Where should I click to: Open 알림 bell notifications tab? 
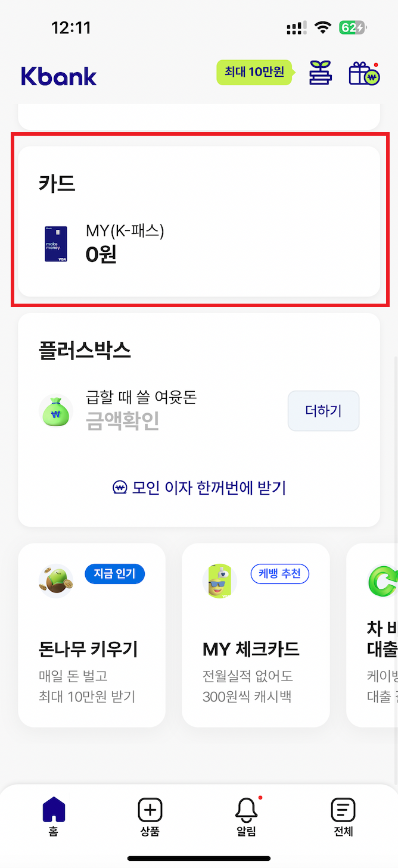point(246,817)
